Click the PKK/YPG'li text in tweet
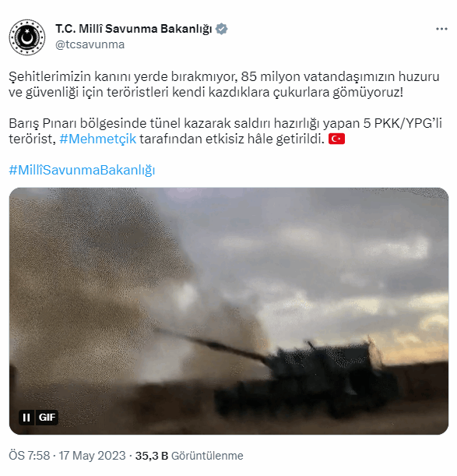This screenshot has width=457, height=476. [408, 124]
